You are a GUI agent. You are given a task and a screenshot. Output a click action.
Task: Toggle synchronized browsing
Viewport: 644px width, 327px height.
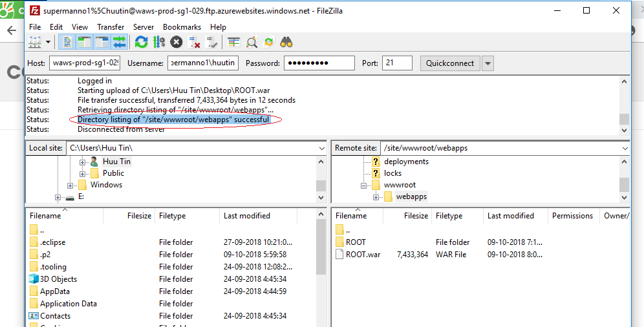[x=268, y=42]
